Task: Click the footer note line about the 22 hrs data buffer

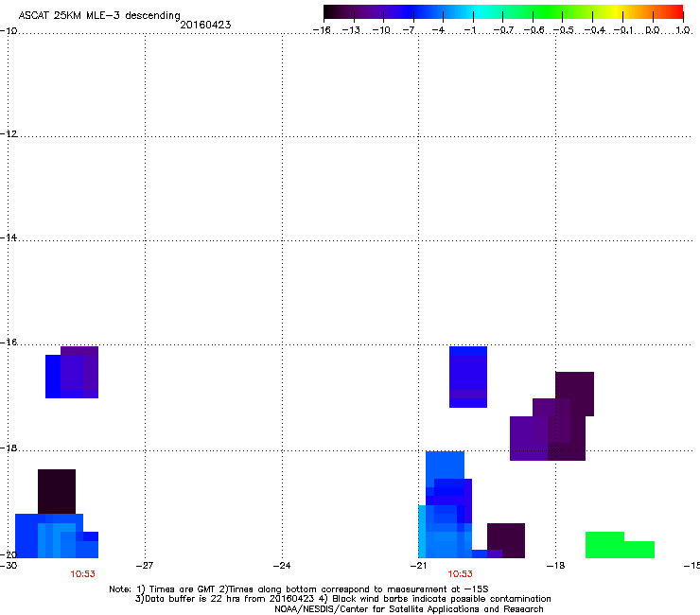Action: click(x=342, y=599)
